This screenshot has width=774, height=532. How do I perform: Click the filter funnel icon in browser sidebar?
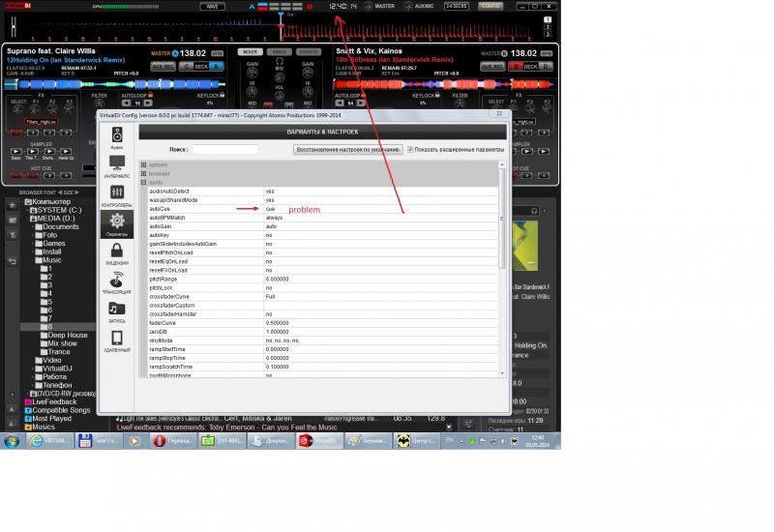(13, 235)
